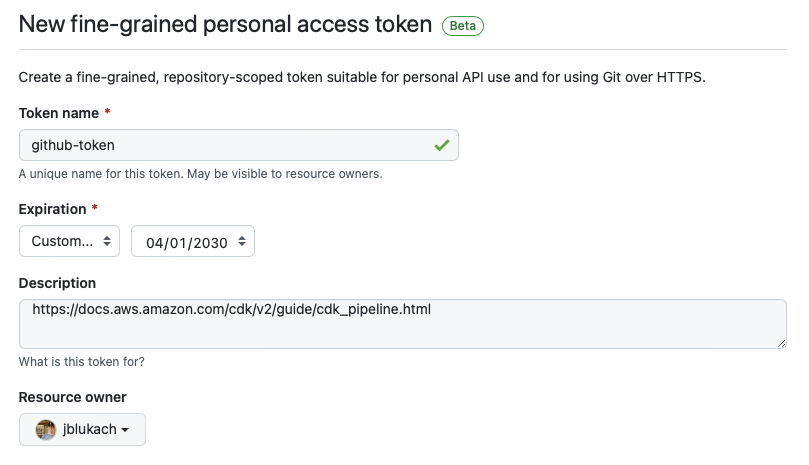Grab the Description textarea resize handle
Viewport: 809px width, 465px height.
pos(781,342)
